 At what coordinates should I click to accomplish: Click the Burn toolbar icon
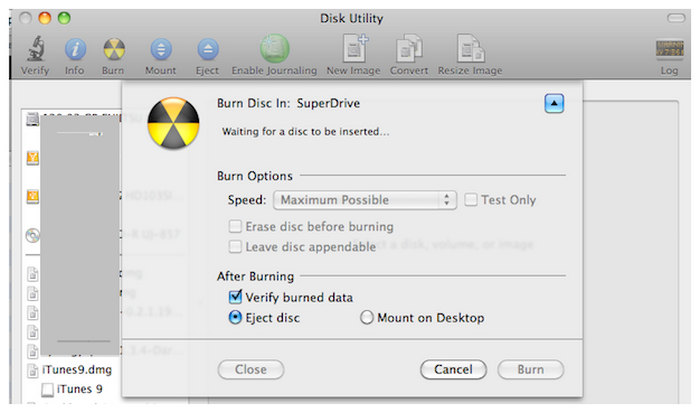coord(115,49)
